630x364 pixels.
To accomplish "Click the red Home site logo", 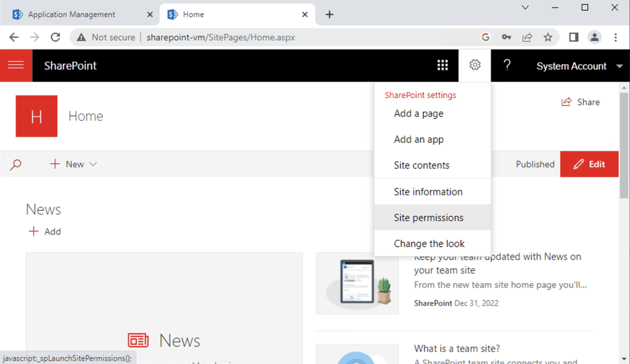I will (x=36, y=116).
